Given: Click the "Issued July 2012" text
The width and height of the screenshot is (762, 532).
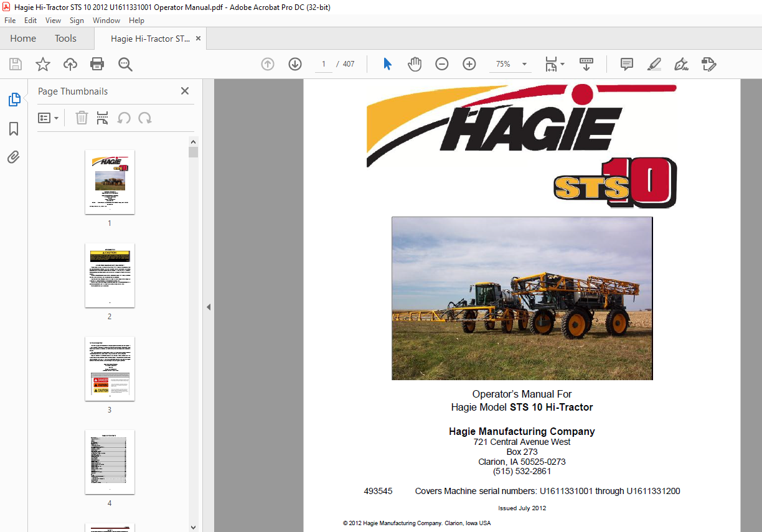Looking at the screenshot, I should pos(522,508).
